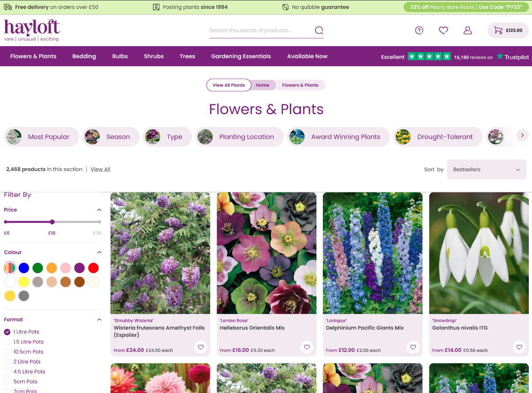Open the Sort by Bestsellers dropdown
532x393 pixels.
(x=486, y=170)
